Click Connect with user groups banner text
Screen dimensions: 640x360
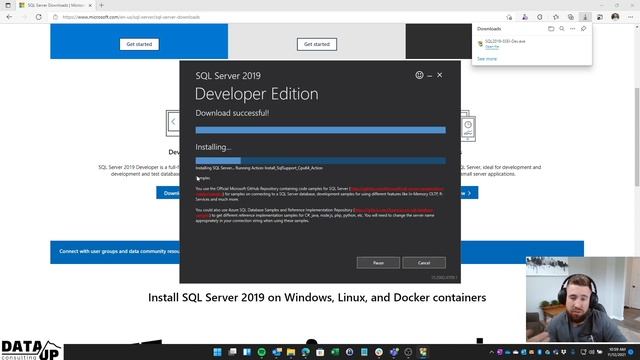click(x=119, y=251)
